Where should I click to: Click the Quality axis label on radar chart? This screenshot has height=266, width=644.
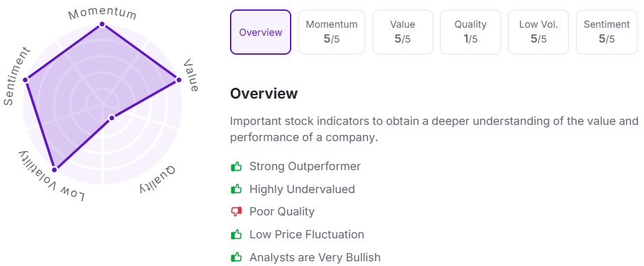[x=157, y=180]
